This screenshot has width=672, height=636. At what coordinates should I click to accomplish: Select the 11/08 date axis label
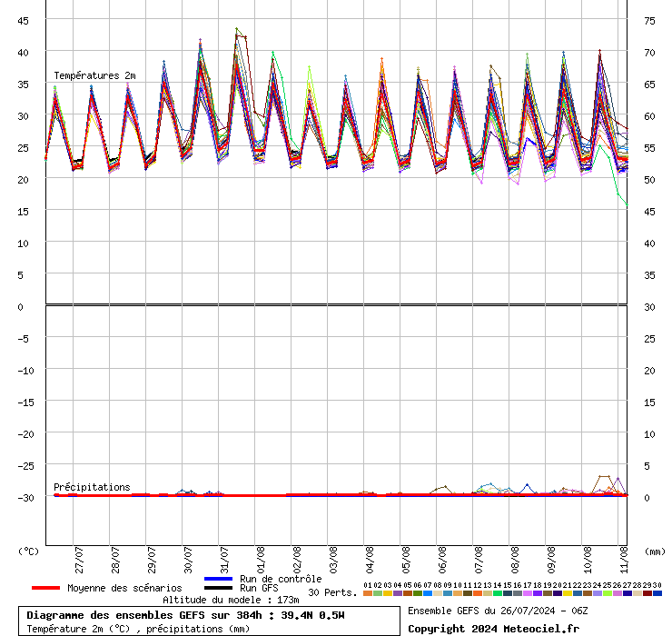(625, 556)
